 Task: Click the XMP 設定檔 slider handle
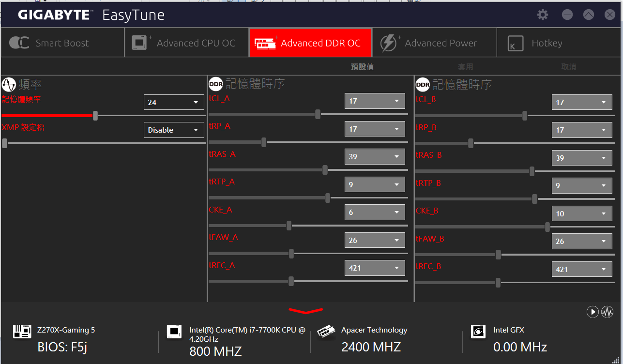pos(4,143)
